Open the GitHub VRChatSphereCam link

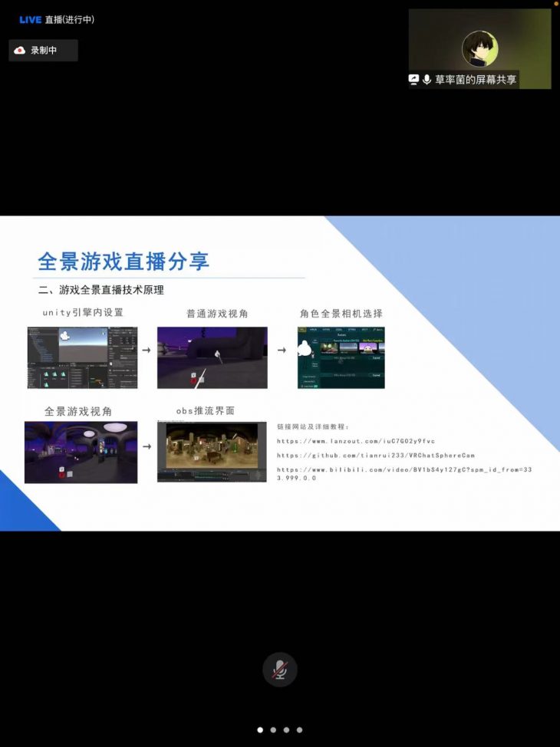tap(376, 456)
